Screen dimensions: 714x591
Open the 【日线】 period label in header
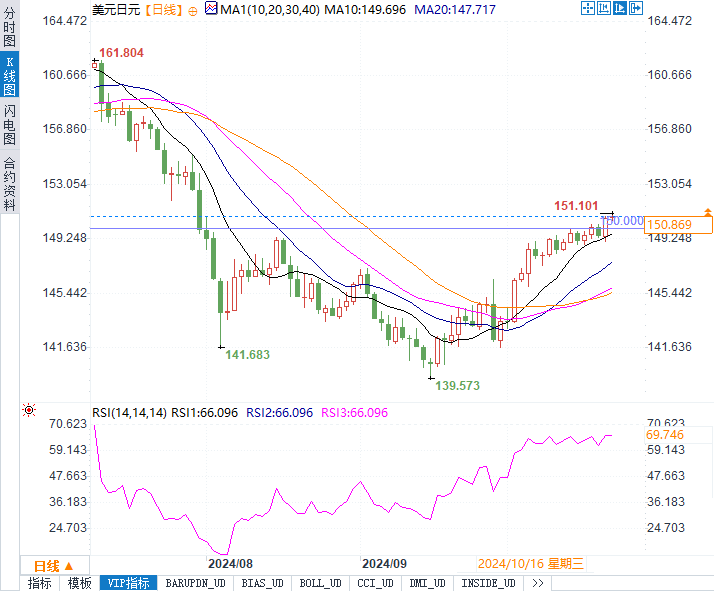click(162, 9)
